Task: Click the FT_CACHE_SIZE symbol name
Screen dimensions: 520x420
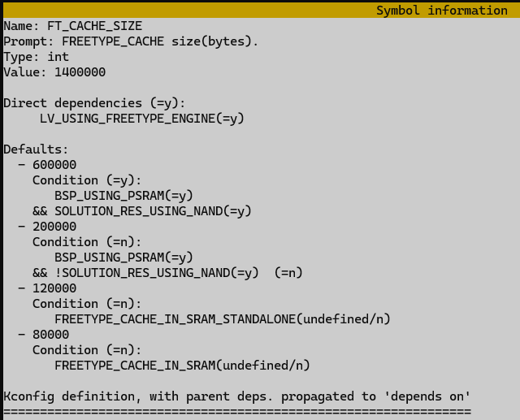Action: pyautogui.click(x=94, y=26)
